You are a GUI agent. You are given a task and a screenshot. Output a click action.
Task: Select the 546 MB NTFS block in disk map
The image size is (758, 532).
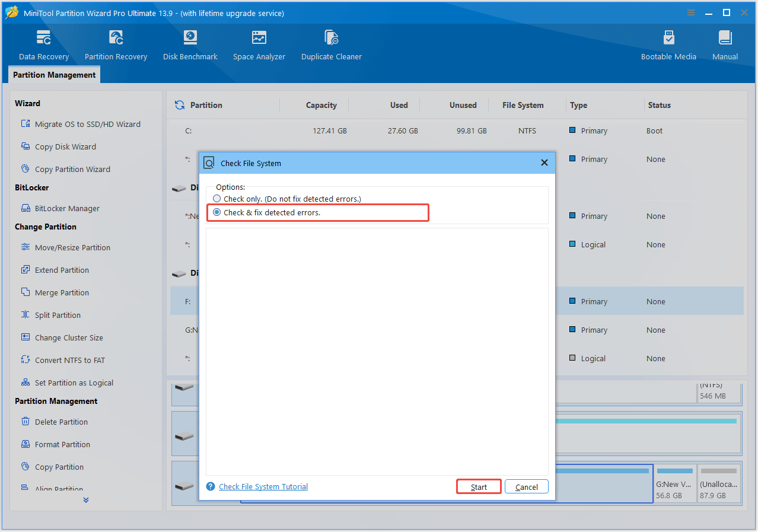[x=719, y=392]
